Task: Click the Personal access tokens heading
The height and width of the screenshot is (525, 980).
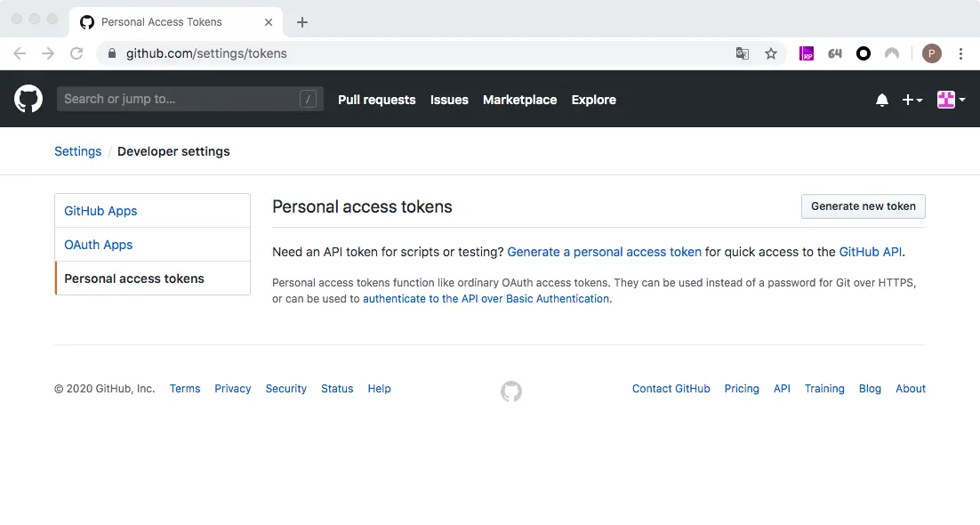Action: pyautogui.click(x=362, y=207)
